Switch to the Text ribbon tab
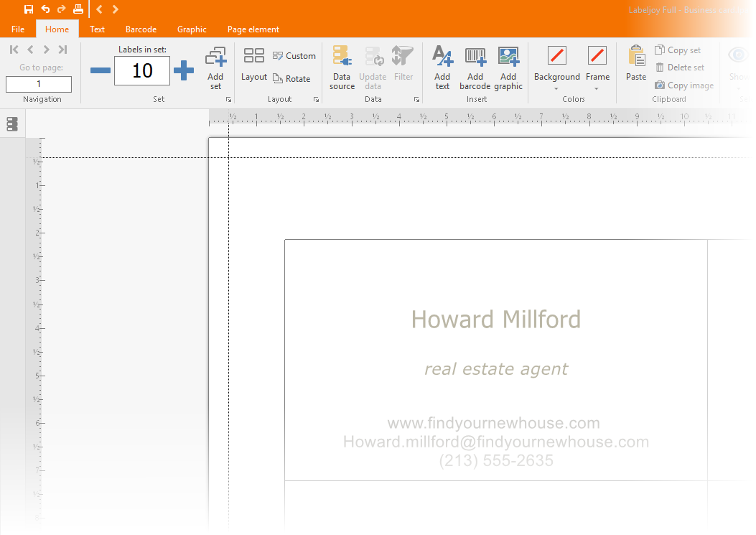This screenshot has width=756, height=535. [97, 29]
